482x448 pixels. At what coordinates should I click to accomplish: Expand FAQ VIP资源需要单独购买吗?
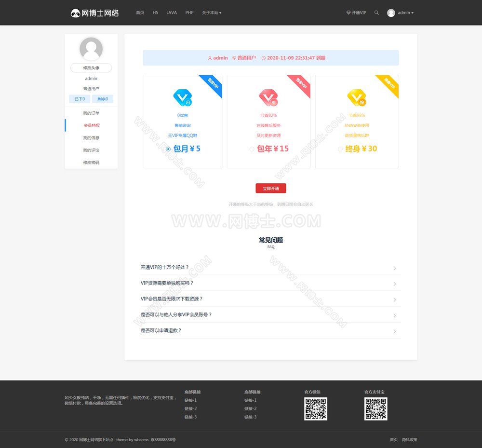270,283
